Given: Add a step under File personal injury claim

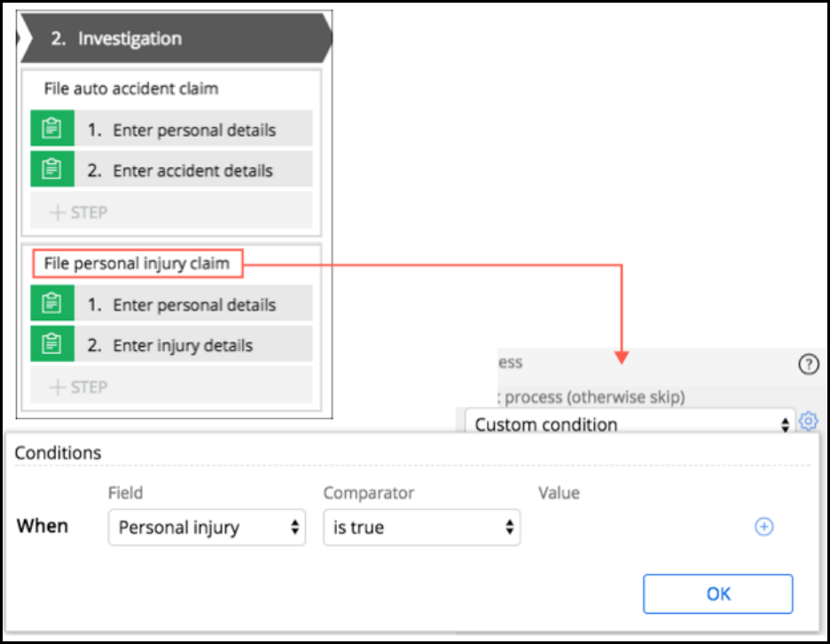Looking at the screenshot, I should click(80, 387).
